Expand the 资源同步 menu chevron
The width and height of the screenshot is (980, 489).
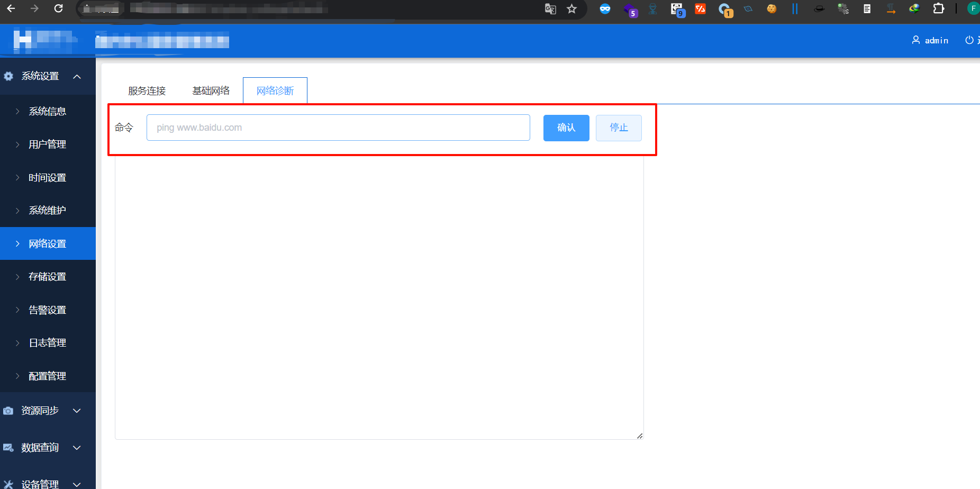click(77, 411)
